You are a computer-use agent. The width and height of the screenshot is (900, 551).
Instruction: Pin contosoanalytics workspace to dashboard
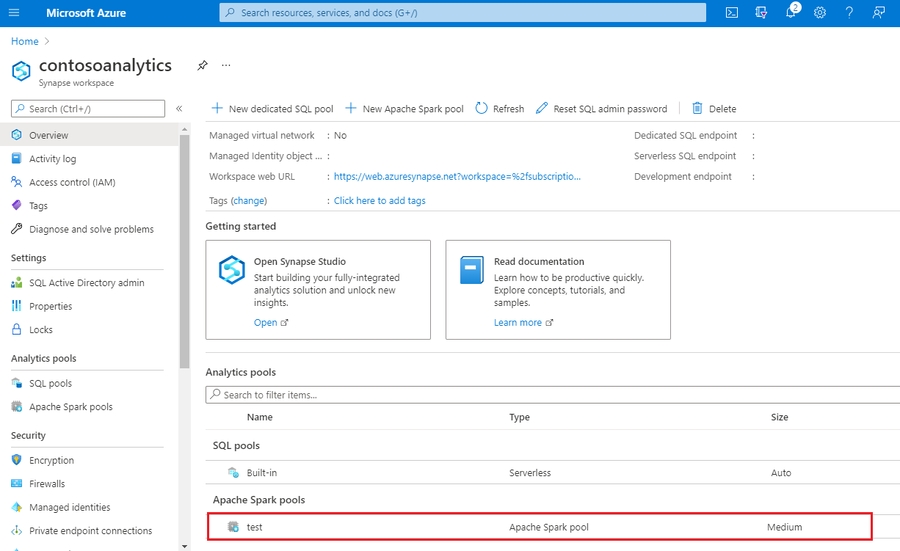(202, 66)
